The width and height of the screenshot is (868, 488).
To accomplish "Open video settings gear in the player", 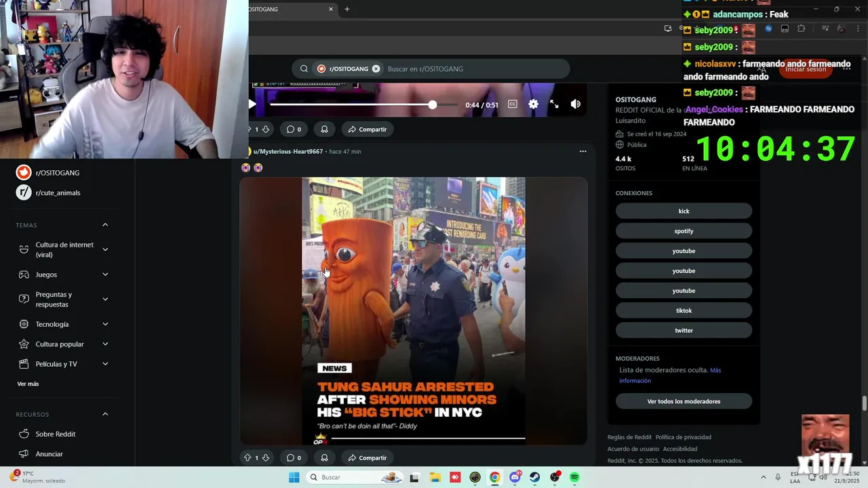I will (534, 104).
